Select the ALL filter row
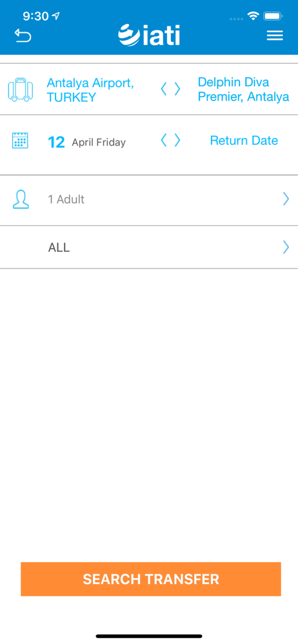 tap(149, 247)
